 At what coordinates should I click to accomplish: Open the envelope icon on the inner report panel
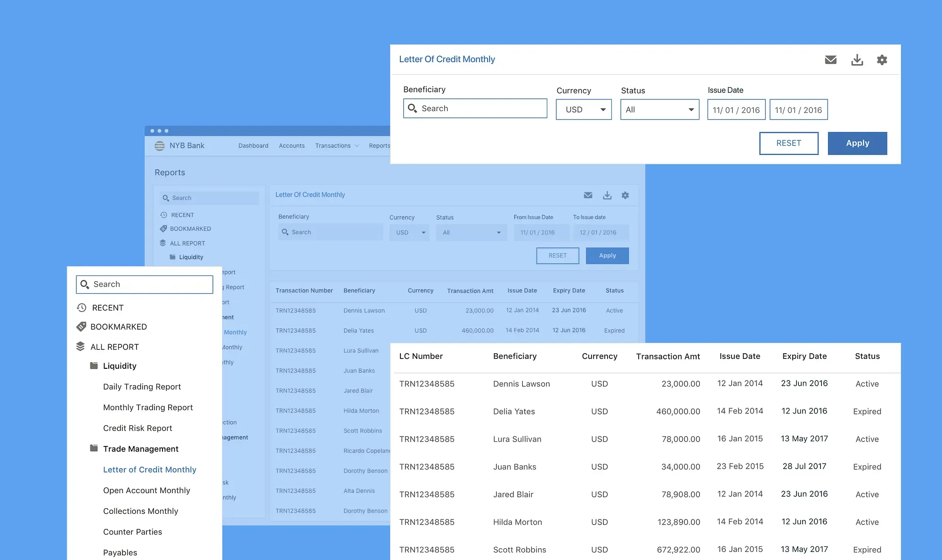(588, 195)
